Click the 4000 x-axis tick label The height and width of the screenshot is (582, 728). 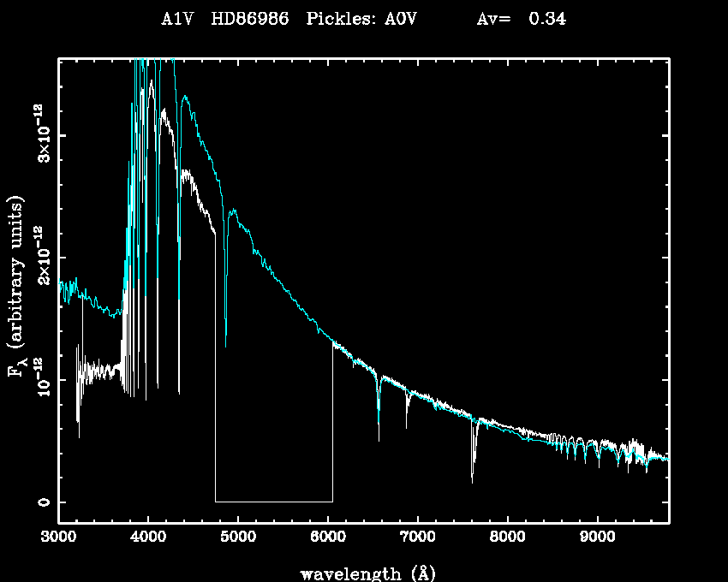[148, 537]
